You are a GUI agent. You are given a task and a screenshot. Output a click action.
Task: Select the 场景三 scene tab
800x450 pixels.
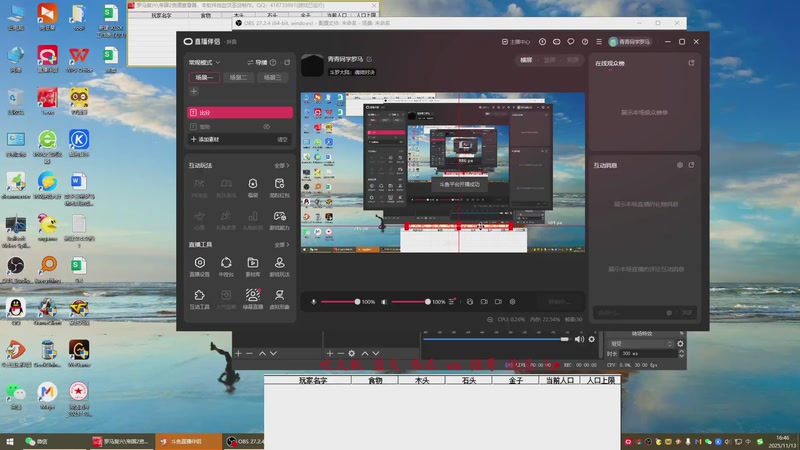click(x=272, y=78)
